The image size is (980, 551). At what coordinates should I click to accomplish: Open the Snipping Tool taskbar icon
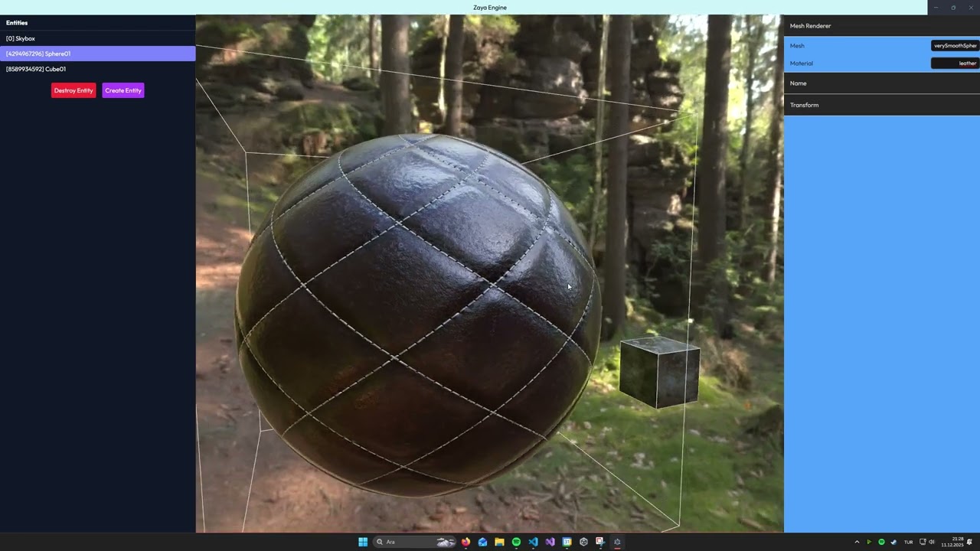pyautogui.click(x=600, y=542)
